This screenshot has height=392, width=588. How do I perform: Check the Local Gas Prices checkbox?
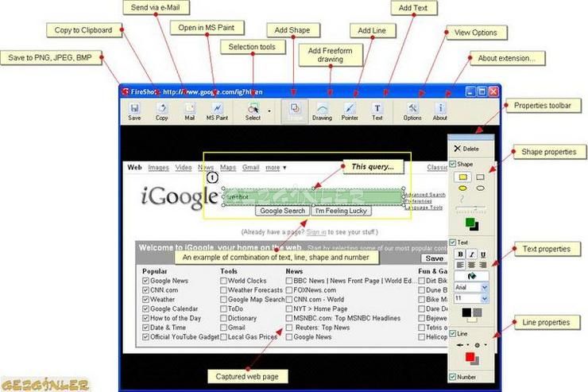pyautogui.click(x=223, y=337)
